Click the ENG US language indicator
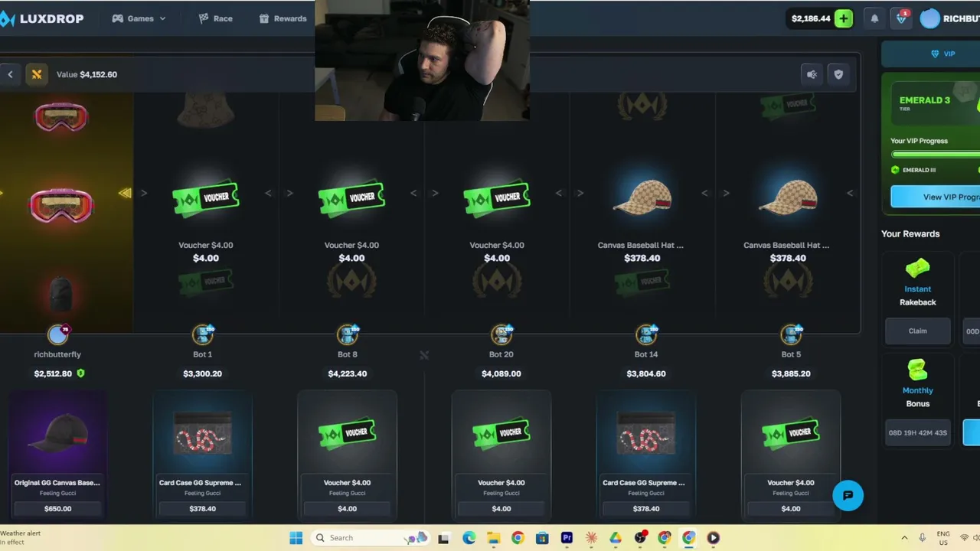 tap(943, 538)
